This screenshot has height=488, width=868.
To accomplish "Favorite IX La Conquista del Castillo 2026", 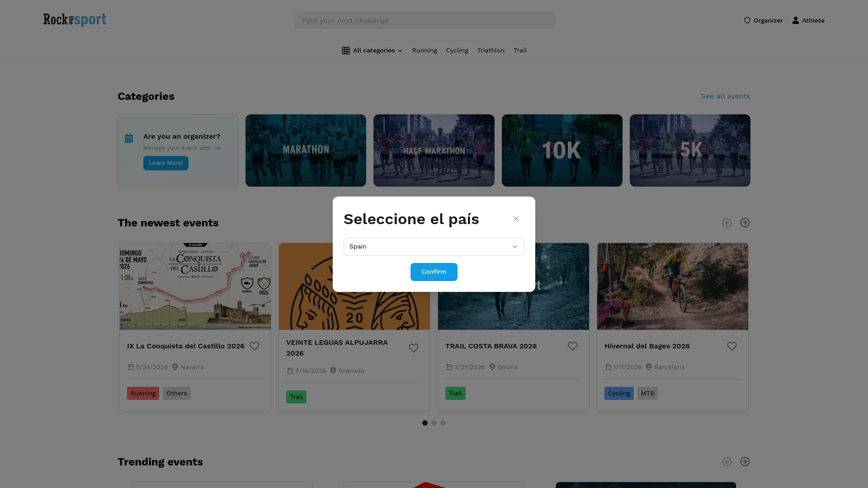I will pyautogui.click(x=255, y=346).
